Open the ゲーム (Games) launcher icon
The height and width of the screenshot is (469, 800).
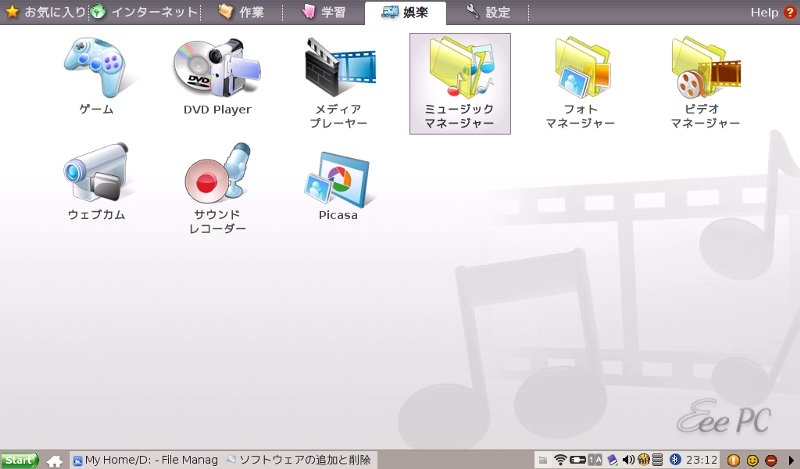pos(96,77)
